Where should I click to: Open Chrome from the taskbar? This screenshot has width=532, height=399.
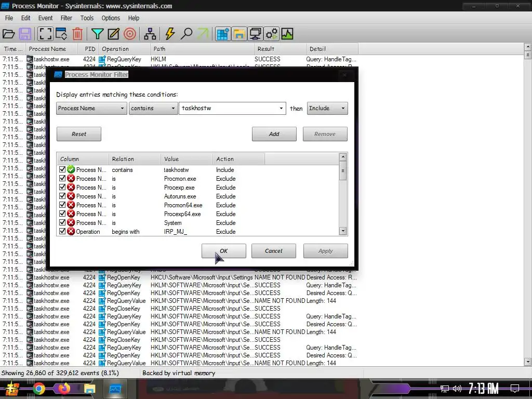point(39,389)
